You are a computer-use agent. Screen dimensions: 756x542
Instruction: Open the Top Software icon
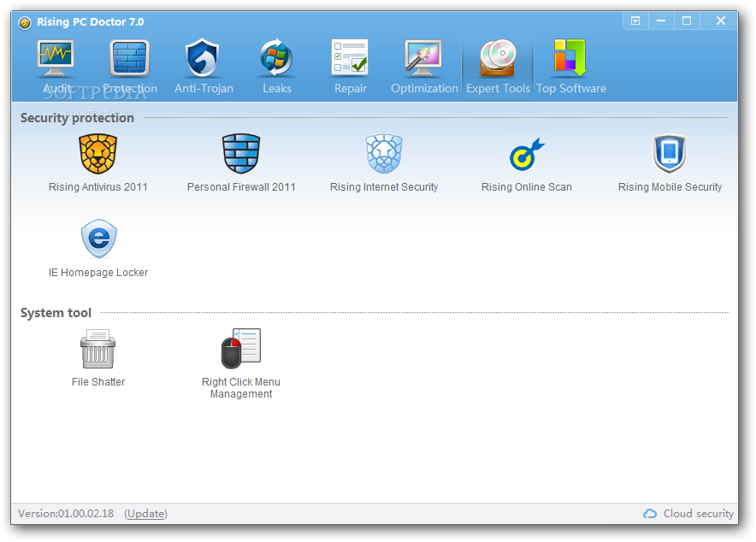point(570,58)
